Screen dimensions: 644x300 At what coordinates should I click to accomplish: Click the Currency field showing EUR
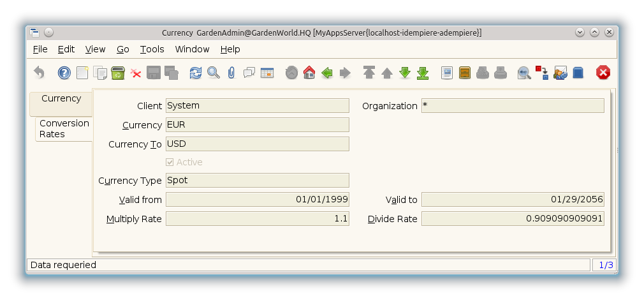(x=257, y=125)
